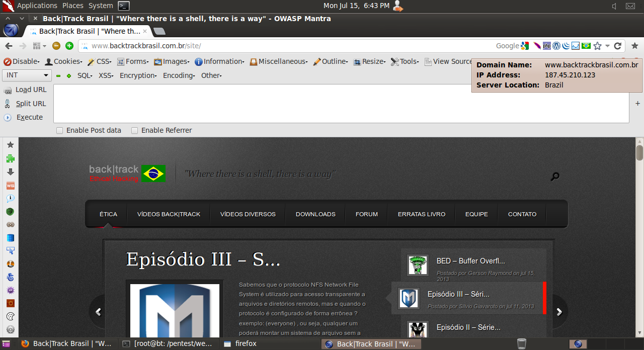Click the BED – Buffer Overfl... post

[x=471, y=261]
